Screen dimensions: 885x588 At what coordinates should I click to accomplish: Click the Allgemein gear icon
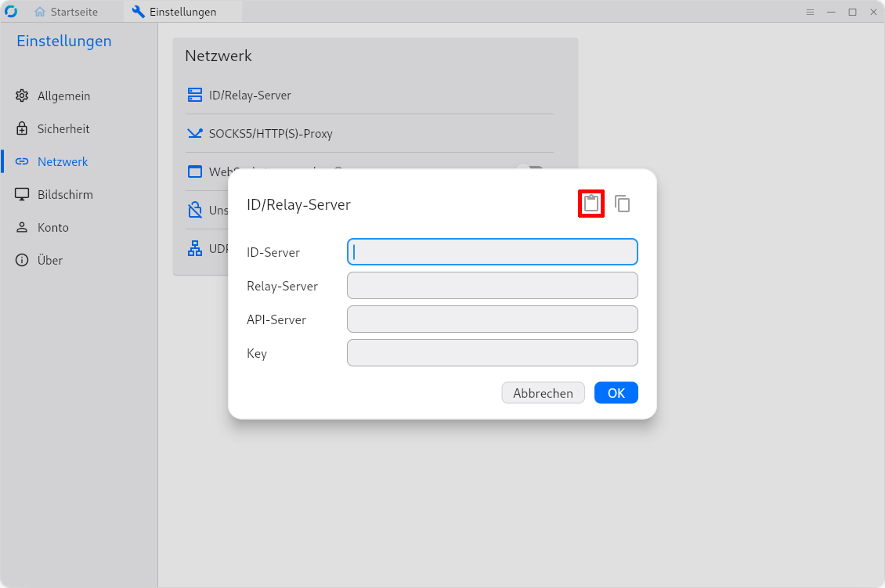point(22,96)
